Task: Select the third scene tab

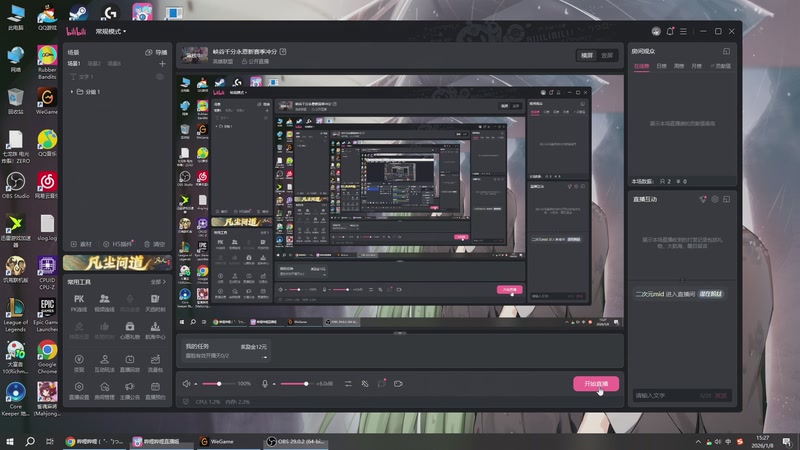Action: [x=114, y=64]
